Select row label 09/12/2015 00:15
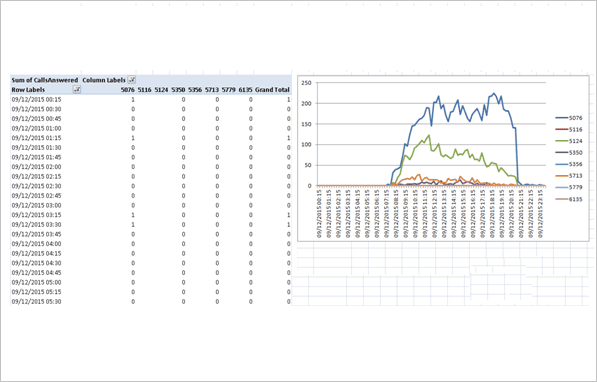597x382 pixels. click(x=37, y=99)
